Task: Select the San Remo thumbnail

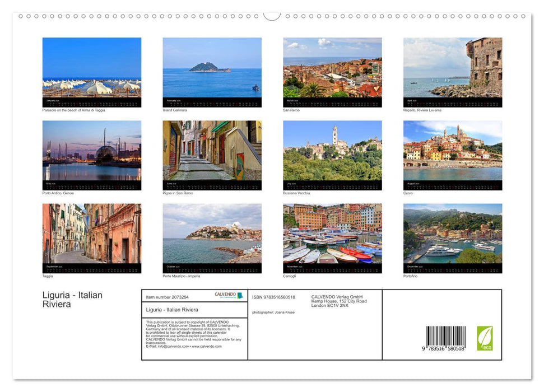Action: pyautogui.click(x=332, y=70)
